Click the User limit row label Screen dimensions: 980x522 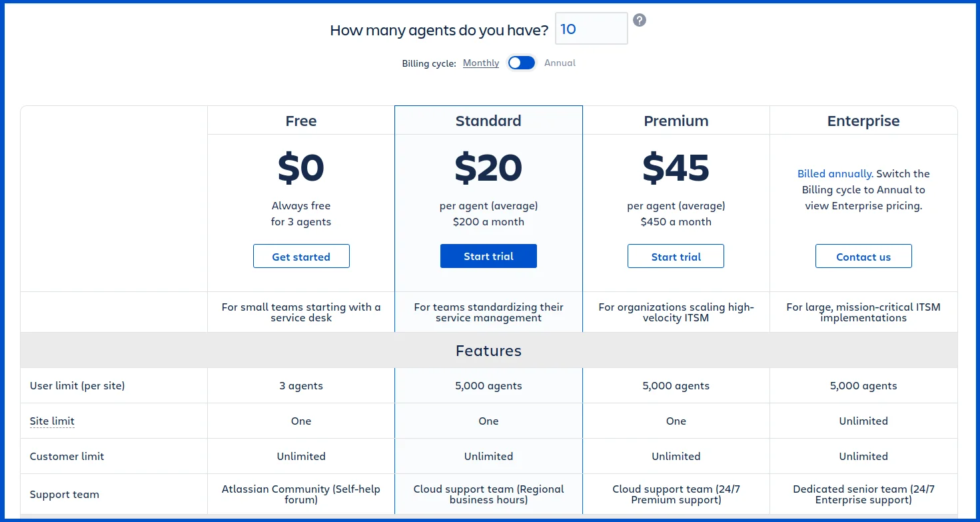coord(77,385)
